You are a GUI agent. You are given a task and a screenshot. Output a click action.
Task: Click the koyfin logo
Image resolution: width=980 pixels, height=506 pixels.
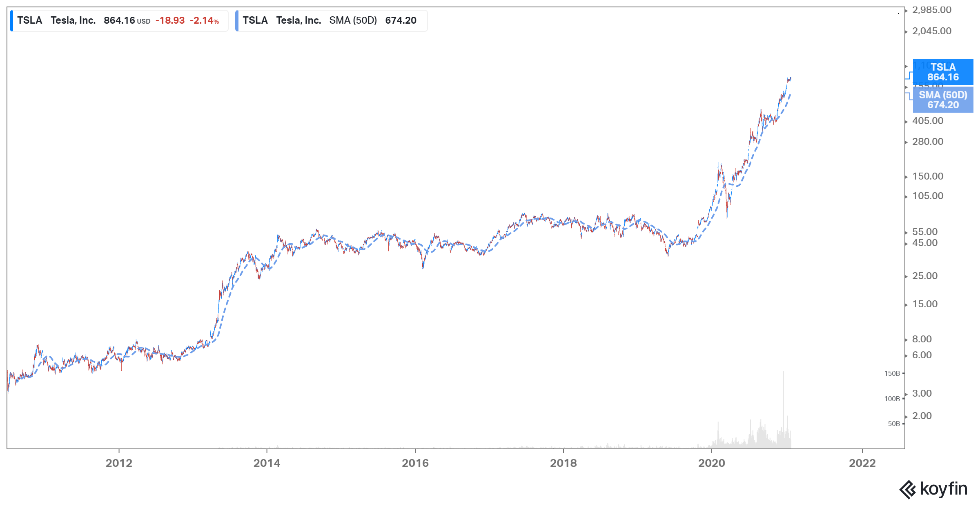pyautogui.click(x=933, y=489)
